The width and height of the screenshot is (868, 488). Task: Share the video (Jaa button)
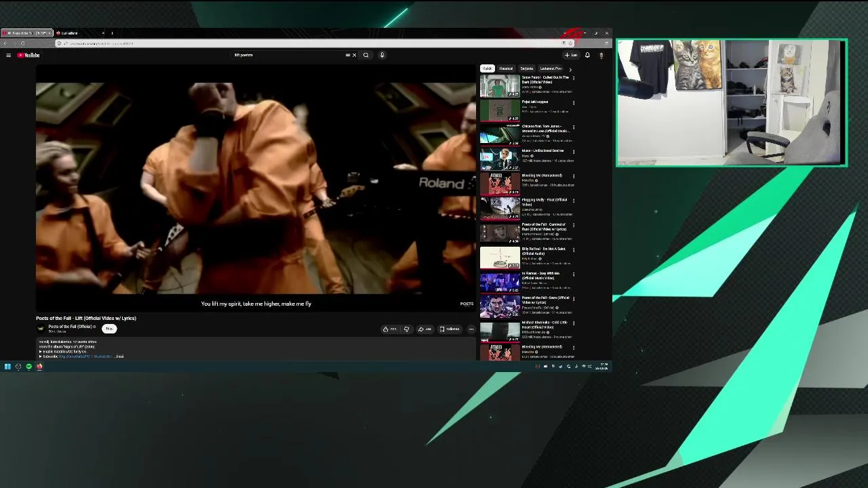click(425, 329)
